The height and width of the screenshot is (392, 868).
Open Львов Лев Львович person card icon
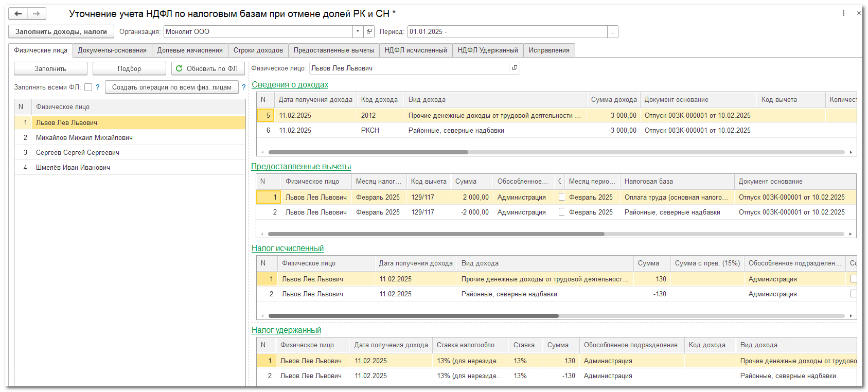[514, 68]
